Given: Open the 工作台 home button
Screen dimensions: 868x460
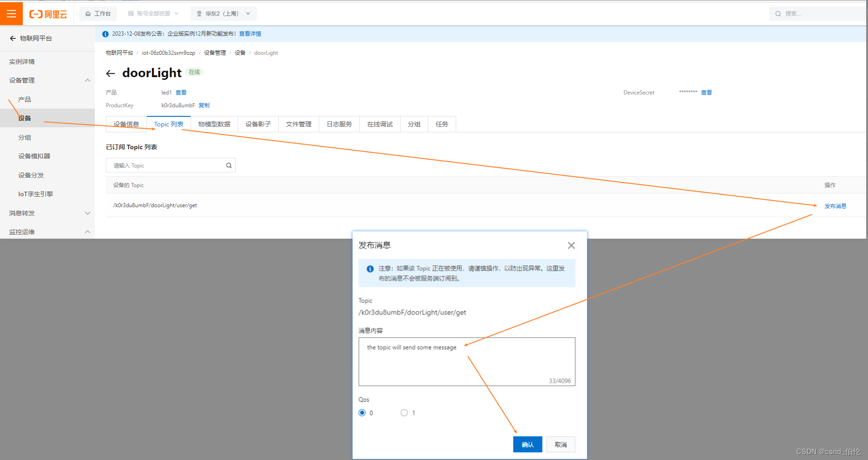Looking at the screenshot, I should [98, 14].
